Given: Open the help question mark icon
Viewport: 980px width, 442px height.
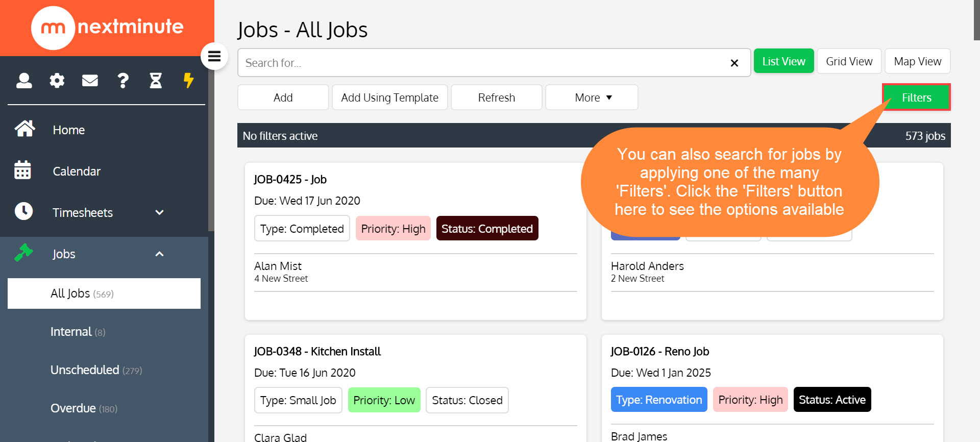Looking at the screenshot, I should 123,81.
